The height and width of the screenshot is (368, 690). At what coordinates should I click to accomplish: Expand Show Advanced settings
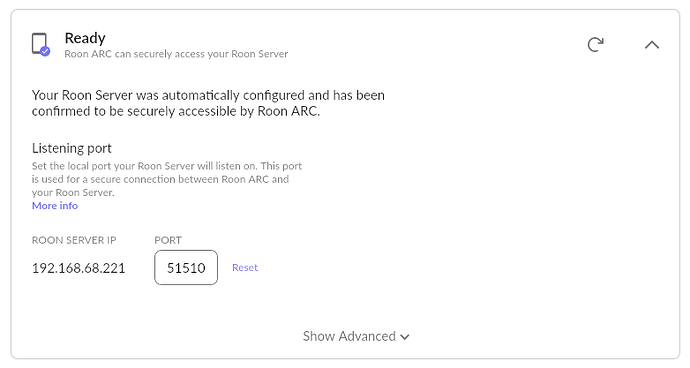[356, 336]
